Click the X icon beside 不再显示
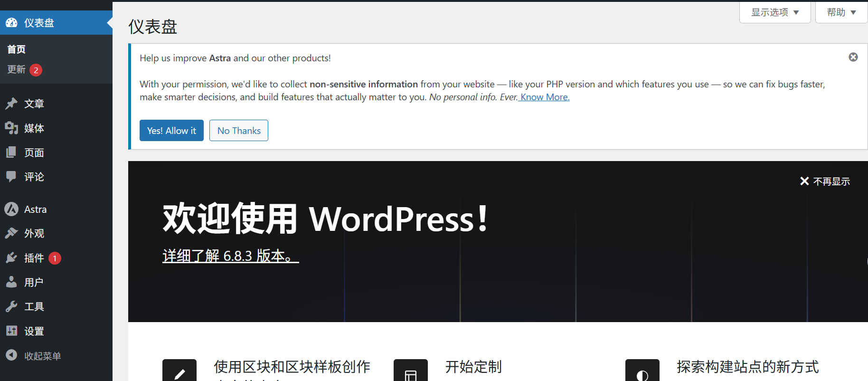This screenshot has height=381, width=868. [804, 181]
